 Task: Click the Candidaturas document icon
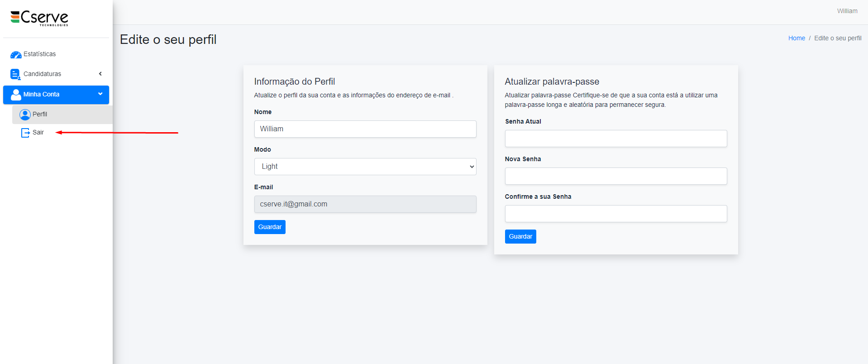(x=15, y=74)
